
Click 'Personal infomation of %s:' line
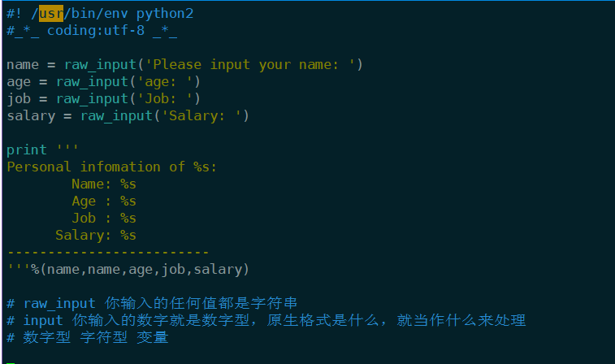point(112,167)
